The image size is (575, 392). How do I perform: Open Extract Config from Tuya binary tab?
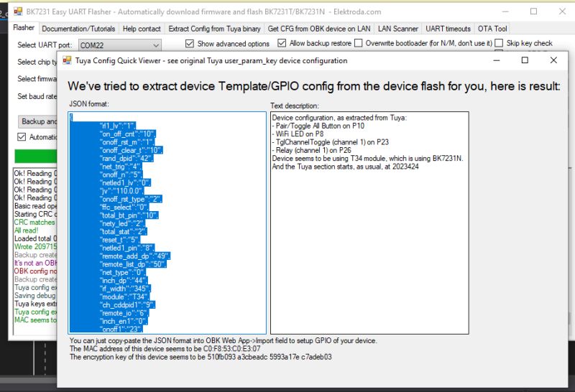pos(214,29)
